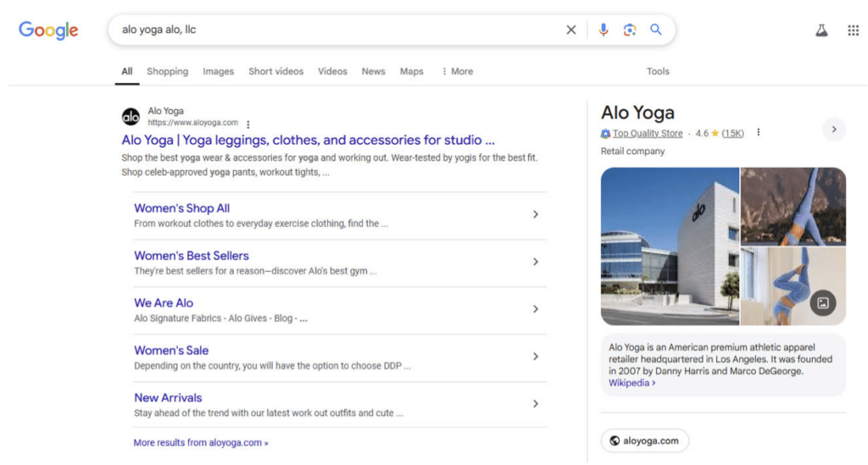The image size is (868, 465).
Task: Open the Maps tab
Action: pos(411,71)
